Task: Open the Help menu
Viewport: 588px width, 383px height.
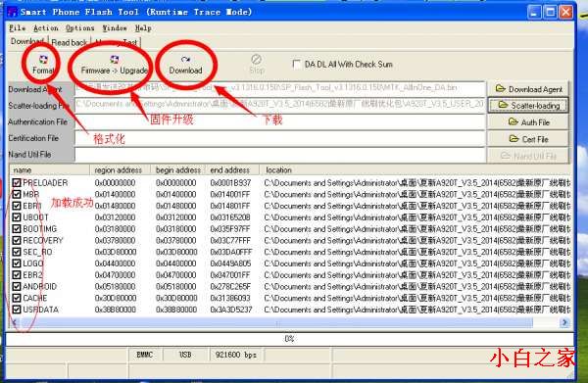Action: [x=143, y=28]
